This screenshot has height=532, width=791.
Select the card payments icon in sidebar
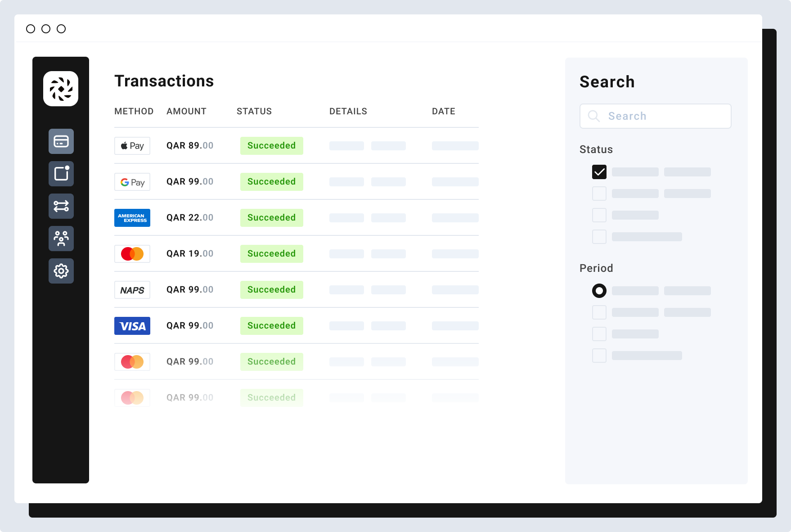(x=61, y=141)
